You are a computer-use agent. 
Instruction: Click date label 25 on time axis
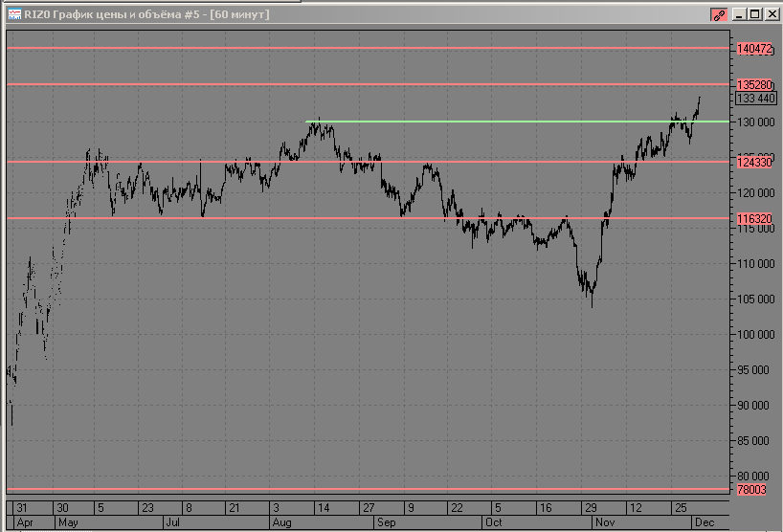[681, 508]
